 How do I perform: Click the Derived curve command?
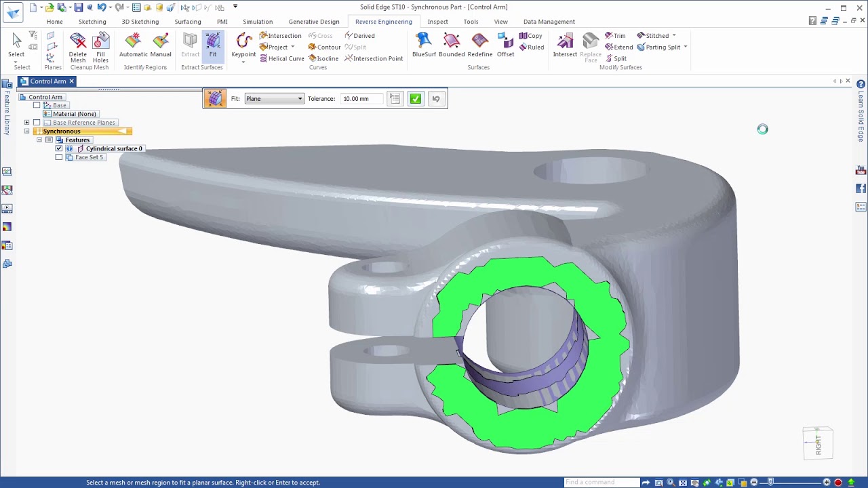tap(359, 35)
